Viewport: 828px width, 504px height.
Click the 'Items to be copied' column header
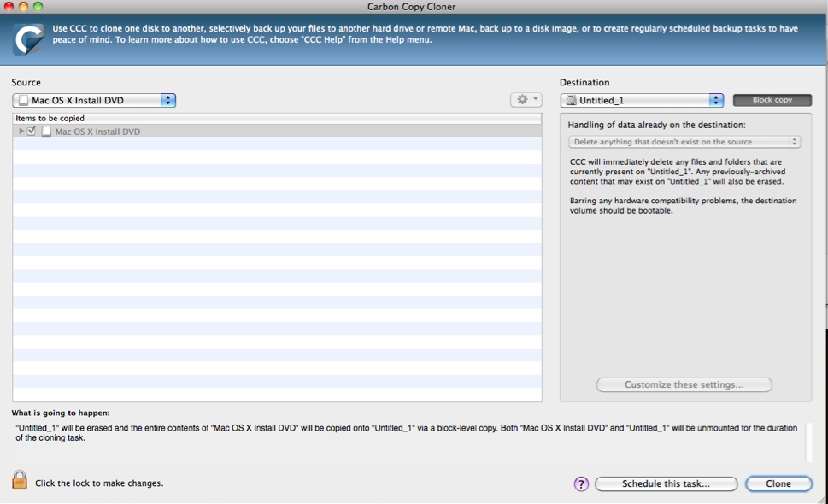tap(277, 118)
